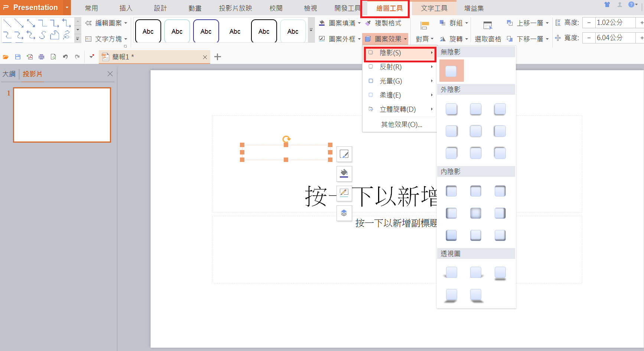The height and width of the screenshot is (351, 644).
Task: Click the save diskette icon
Action: pos(17,57)
